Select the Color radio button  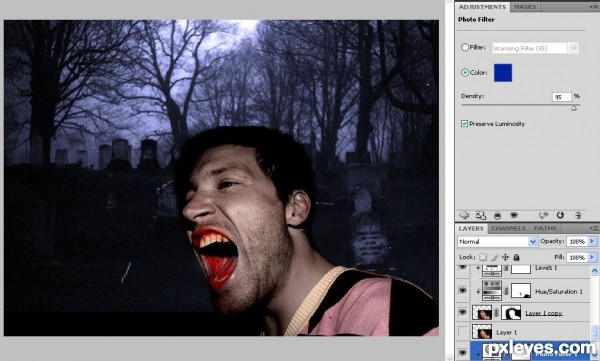465,72
